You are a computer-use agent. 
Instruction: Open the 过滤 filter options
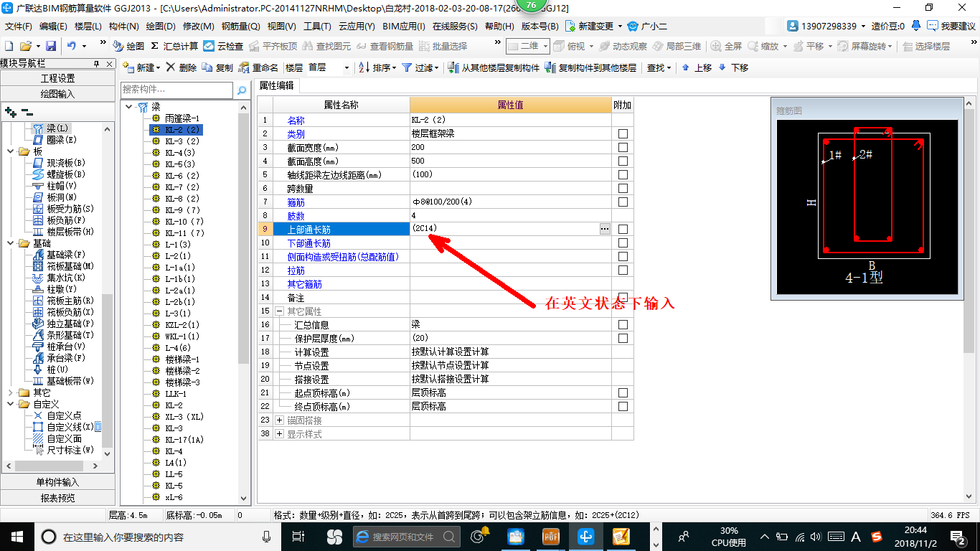(x=420, y=67)
